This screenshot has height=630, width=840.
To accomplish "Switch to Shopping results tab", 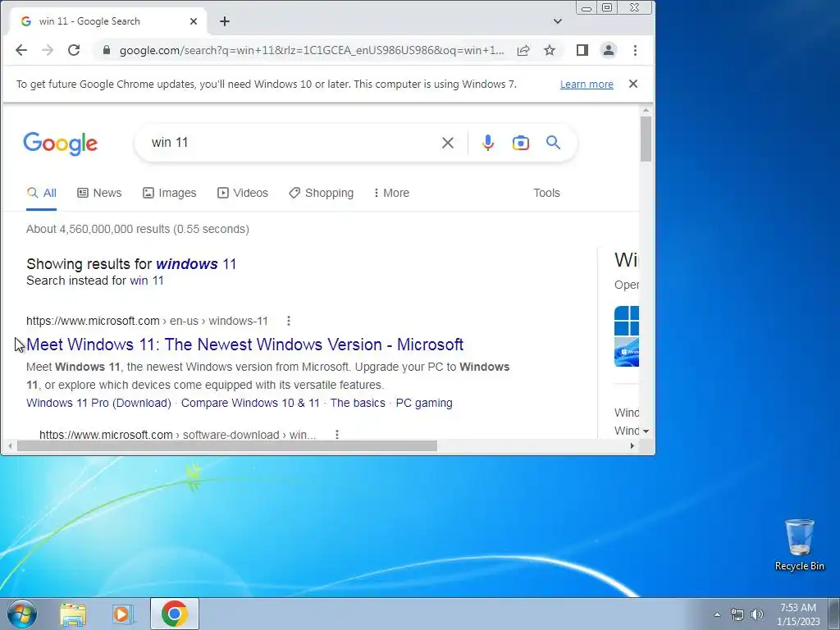I will pyautogui.click(x=321, y=193).
